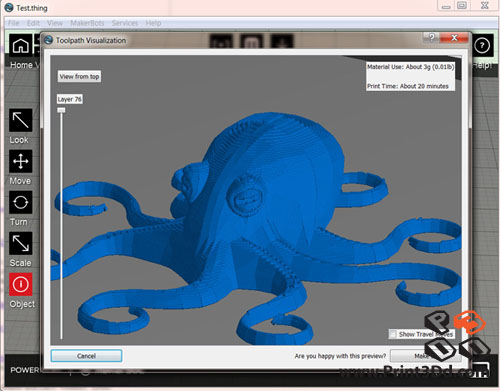The width and height of the screenshot is (500, 391).
Task: Open the red Object info icon
Action: (21, 284)
